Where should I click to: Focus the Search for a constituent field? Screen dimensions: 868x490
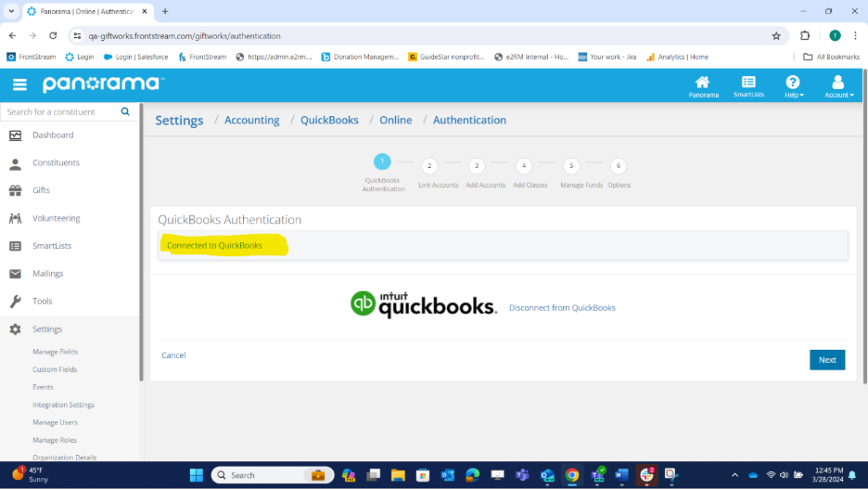click(61, 111)
